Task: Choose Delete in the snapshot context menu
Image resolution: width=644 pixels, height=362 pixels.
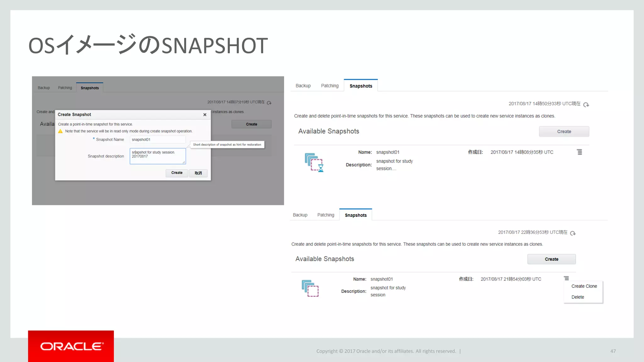Action: pyautogui.click(x=578, y=297)
